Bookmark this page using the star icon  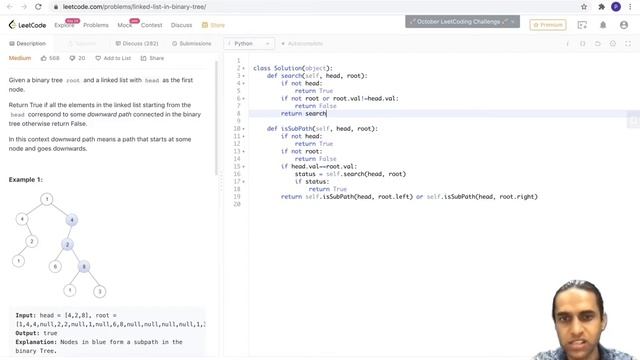(584, 7)
